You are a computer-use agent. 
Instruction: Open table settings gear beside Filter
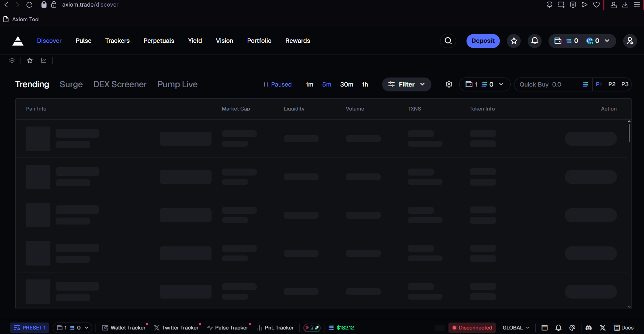449,84
